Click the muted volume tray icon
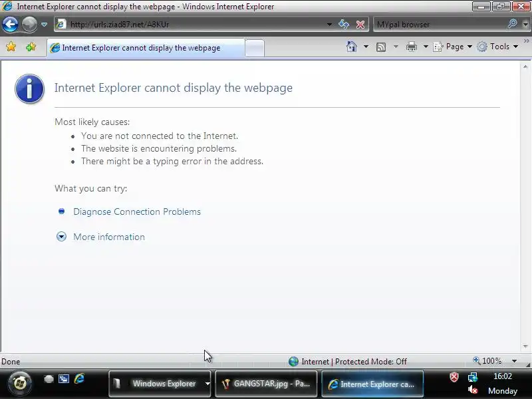Screen dimensions: 532x399 (473, 390)
